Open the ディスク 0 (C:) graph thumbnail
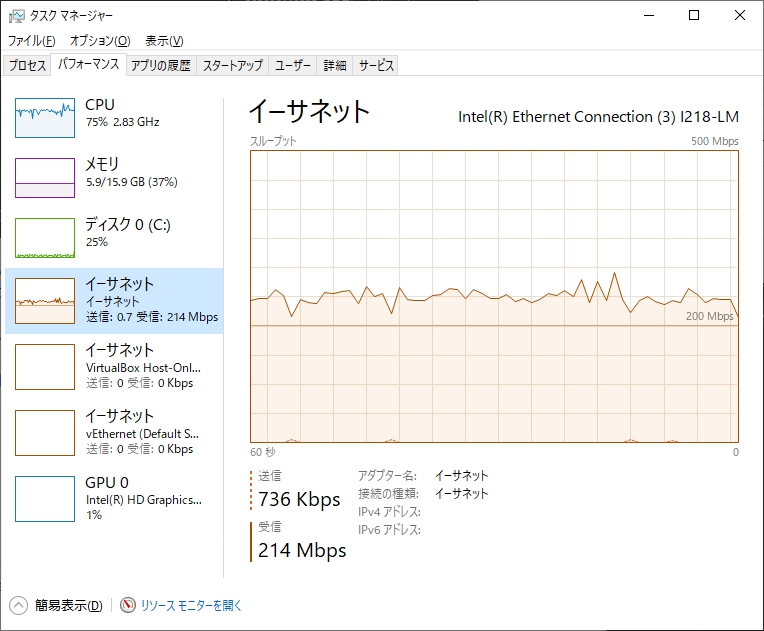The width and height of the screenshot is (764, 631). tap(45, 238)
